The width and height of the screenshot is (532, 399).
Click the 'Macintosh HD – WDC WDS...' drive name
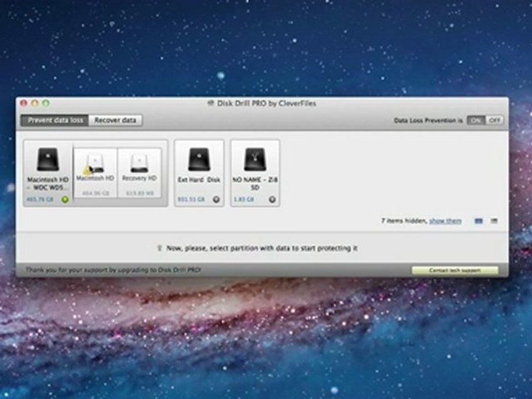click(48, 183)
